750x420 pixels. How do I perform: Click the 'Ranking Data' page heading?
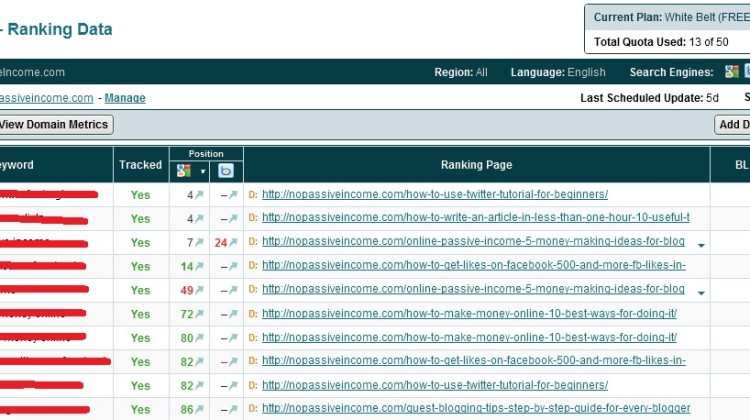click(60, 29)
